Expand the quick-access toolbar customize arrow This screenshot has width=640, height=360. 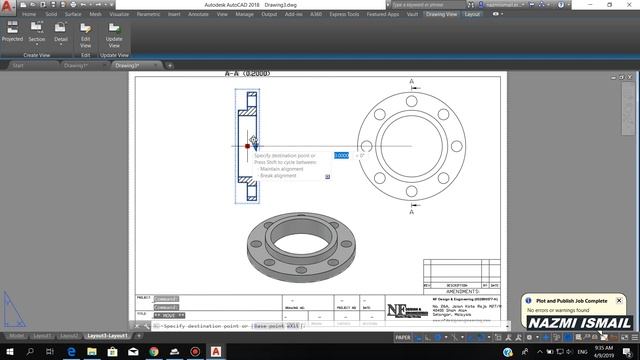111,5
